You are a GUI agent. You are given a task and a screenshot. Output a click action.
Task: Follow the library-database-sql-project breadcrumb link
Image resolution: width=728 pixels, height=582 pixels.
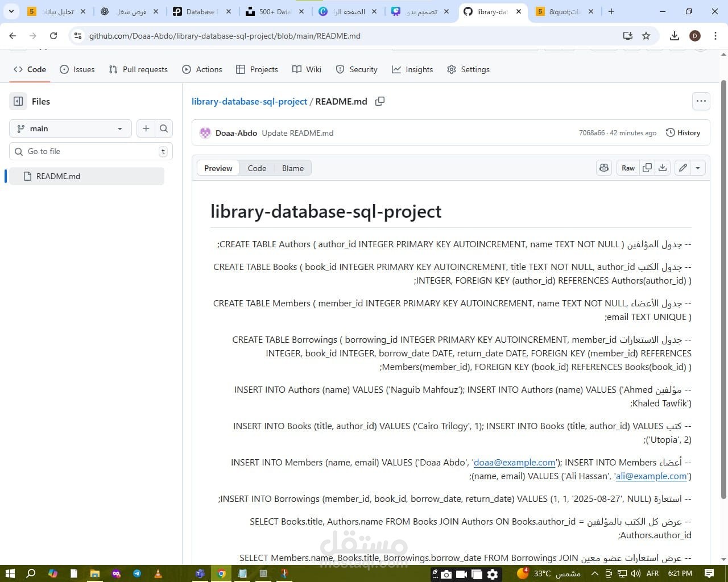(x=249, y=101)
